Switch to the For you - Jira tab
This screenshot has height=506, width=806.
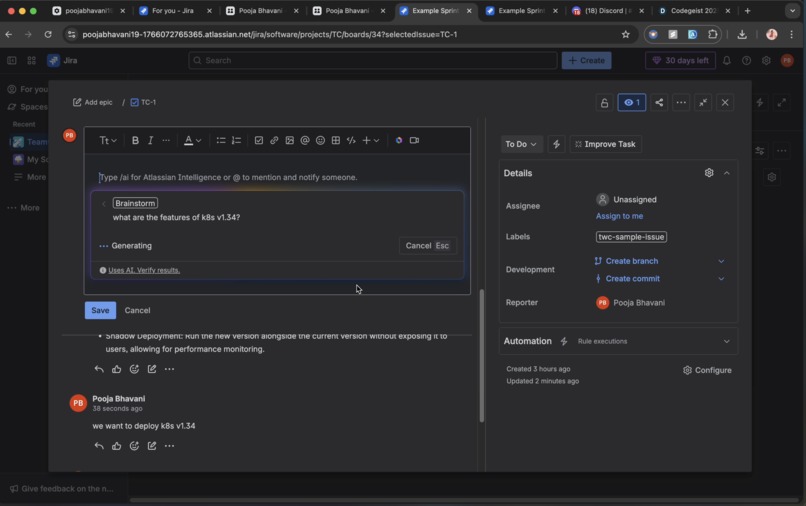tap(175, 11)
